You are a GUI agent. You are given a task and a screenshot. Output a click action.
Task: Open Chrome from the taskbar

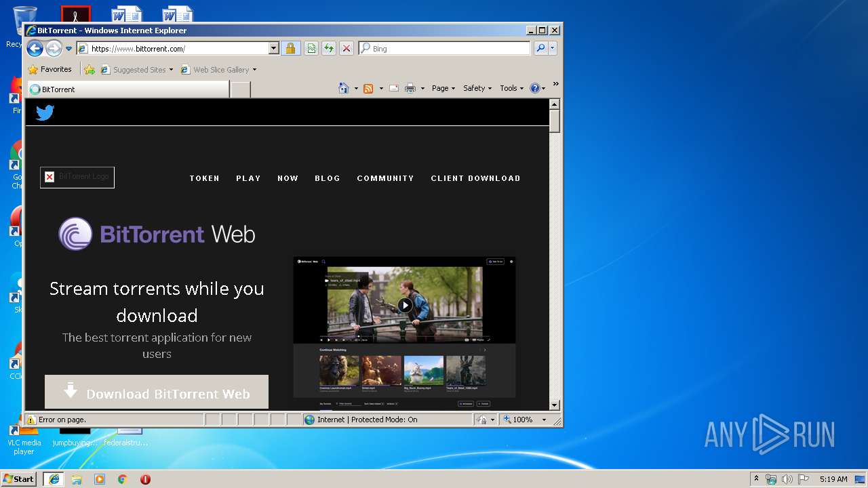click(x=123, y=479)
